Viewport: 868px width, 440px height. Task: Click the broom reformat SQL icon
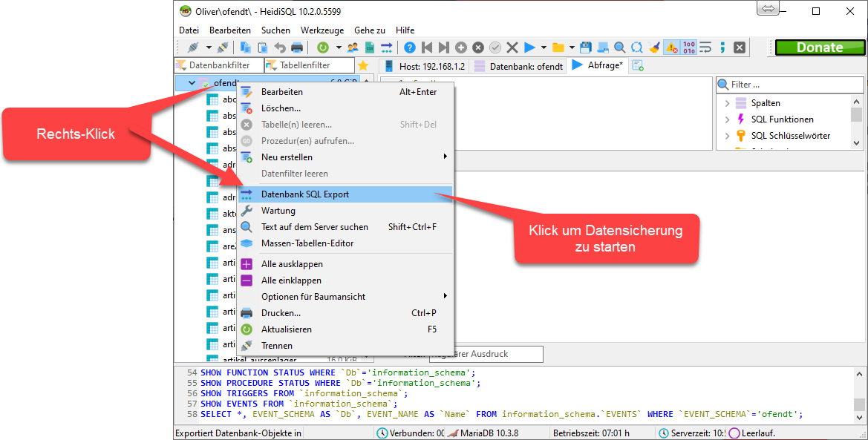654,47
